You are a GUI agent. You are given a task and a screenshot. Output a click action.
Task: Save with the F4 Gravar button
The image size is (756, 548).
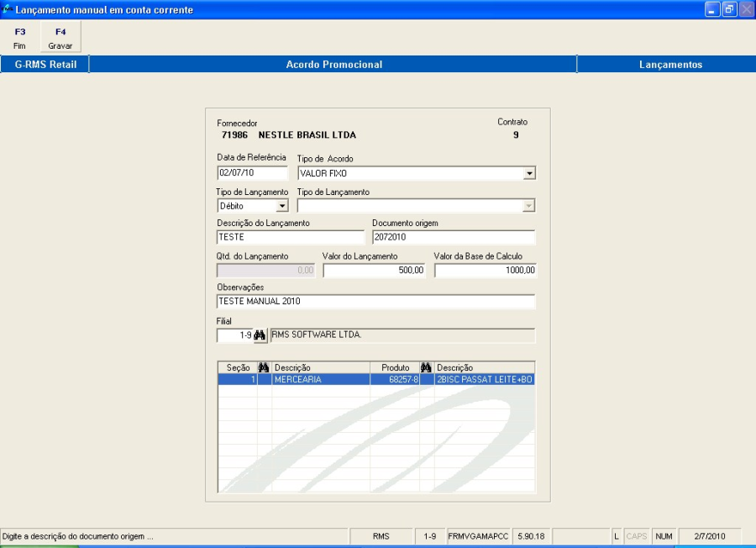point(60,38)
